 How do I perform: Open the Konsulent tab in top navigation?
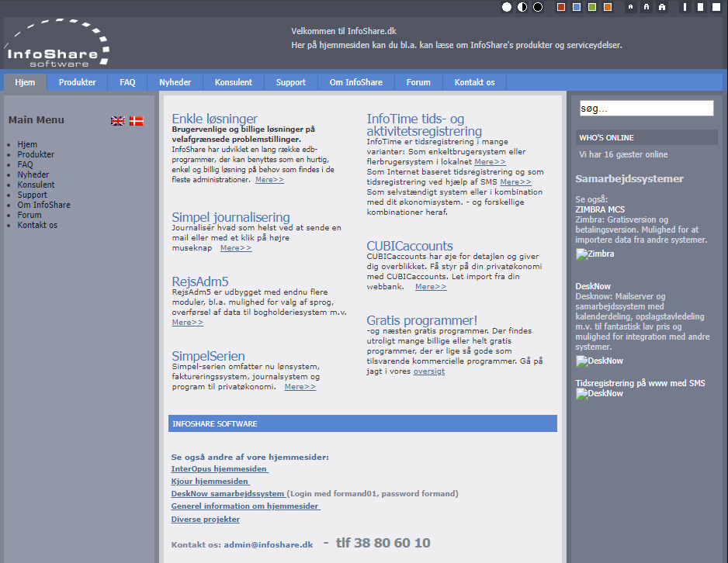234,82
